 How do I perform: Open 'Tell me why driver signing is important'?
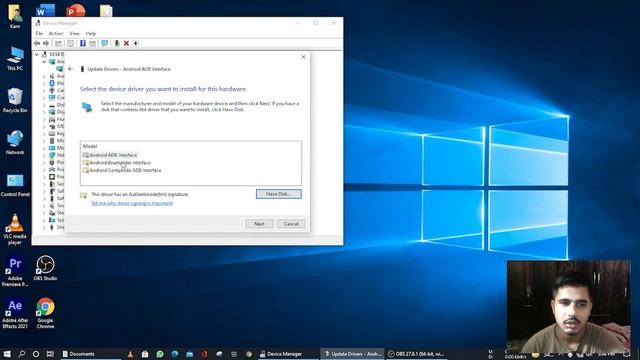point(132,203)
